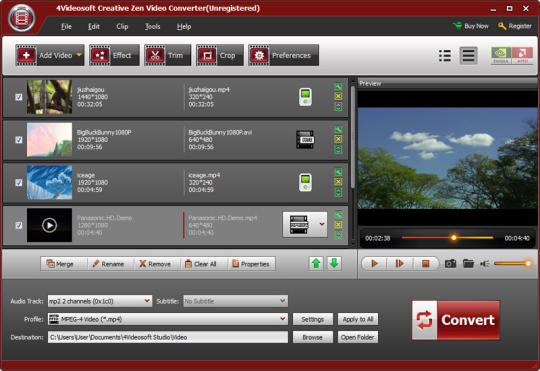Uncheck the BigBuckBunny1080P video checkbox
Image resolution: width=540 pixels, height=371 pixels.
tap(19, 140)
